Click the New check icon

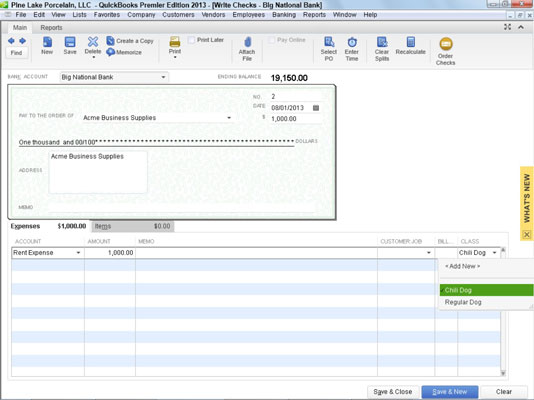pos(47,42)
